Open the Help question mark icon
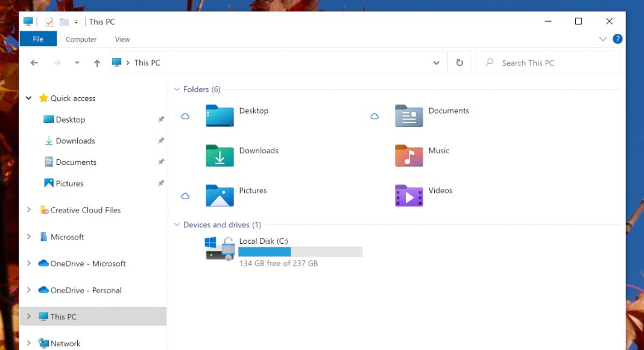 tap(617, 39)
